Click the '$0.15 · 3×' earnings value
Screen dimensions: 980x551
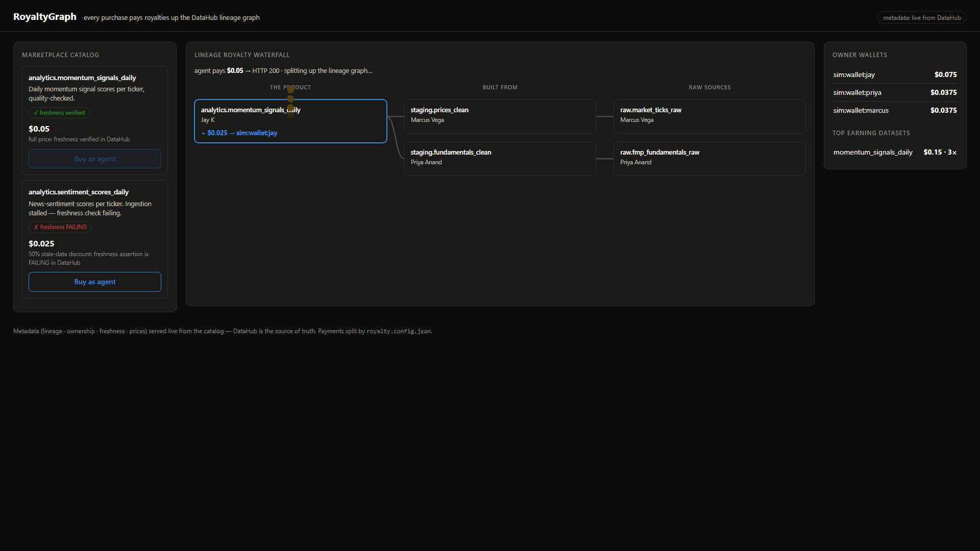(940, 152)
